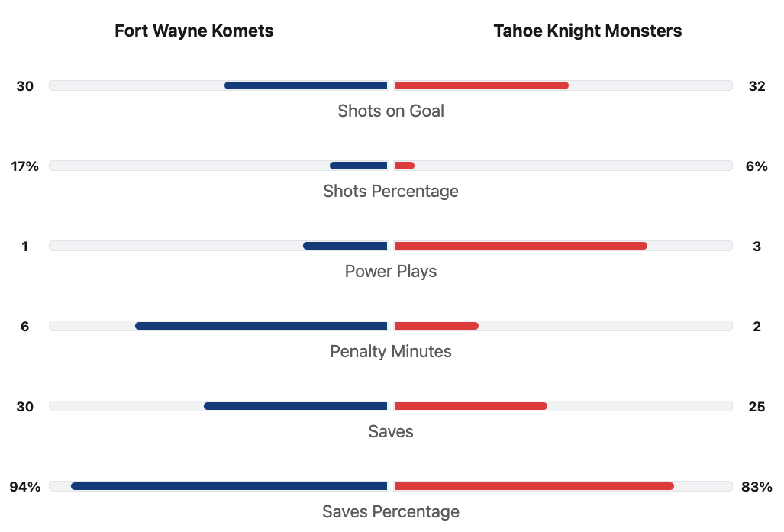
Task: Click the blue Saves bar
Action: coord(295,406)
